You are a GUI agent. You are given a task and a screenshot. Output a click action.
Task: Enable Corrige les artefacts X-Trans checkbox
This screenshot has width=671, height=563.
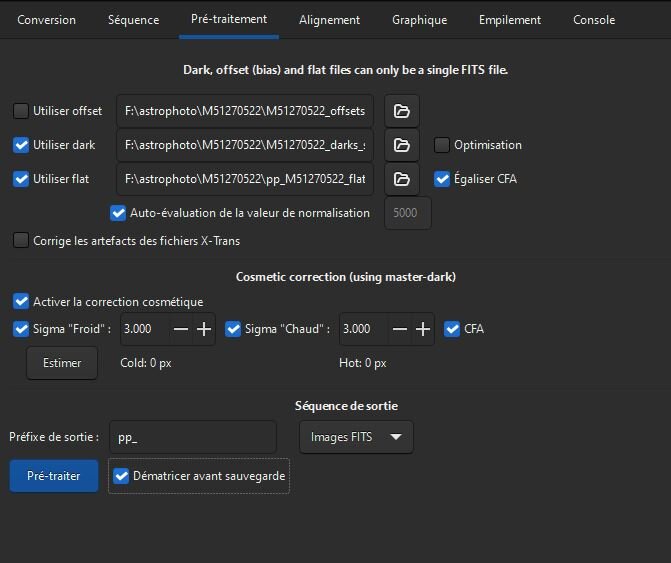pyautogui.click(x=21, y=241)
